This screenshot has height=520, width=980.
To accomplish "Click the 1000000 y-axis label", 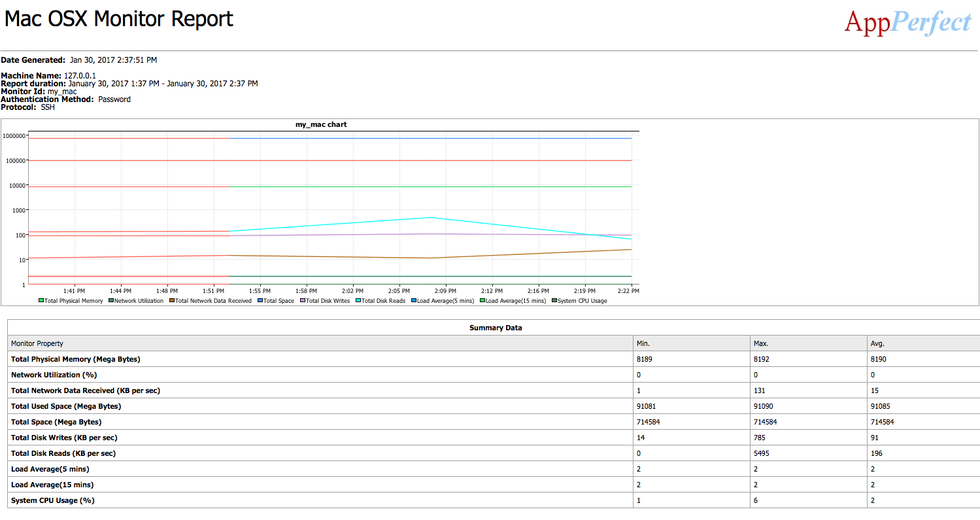I will tap(14, 135).
